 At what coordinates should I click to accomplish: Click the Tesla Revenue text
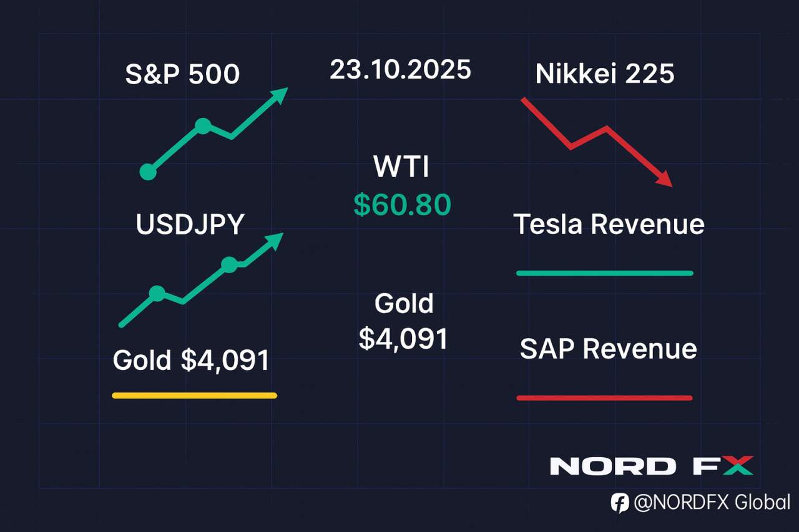pyautogui.click(x=609, y=224)
